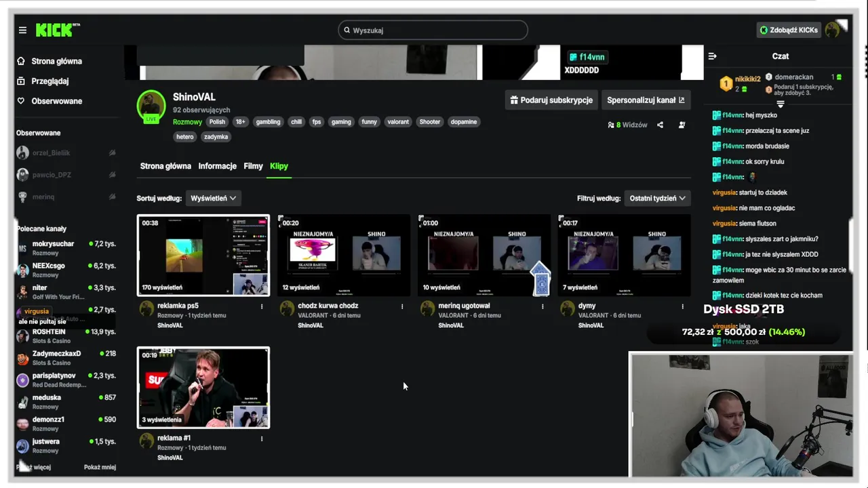Click the Zdobądź KICKs button

pyautogui.click(x=789, y=30)
